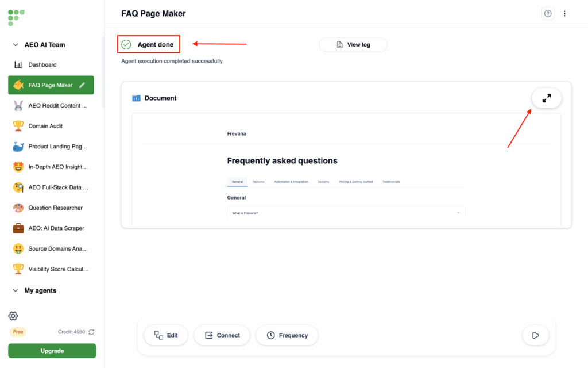The height and width of the screenshot is (368, 588).
Task: Click the pencil edit icon on FAQ Page Maker
Action: (x=82, y=85)
